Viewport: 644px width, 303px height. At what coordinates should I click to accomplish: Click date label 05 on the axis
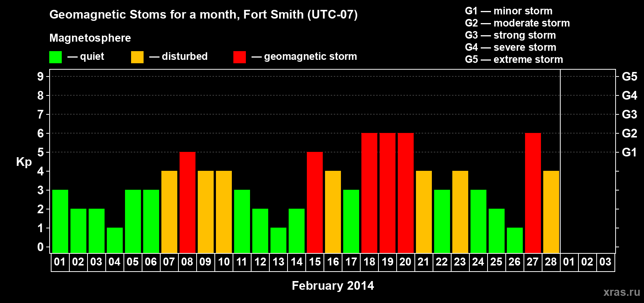133,262
